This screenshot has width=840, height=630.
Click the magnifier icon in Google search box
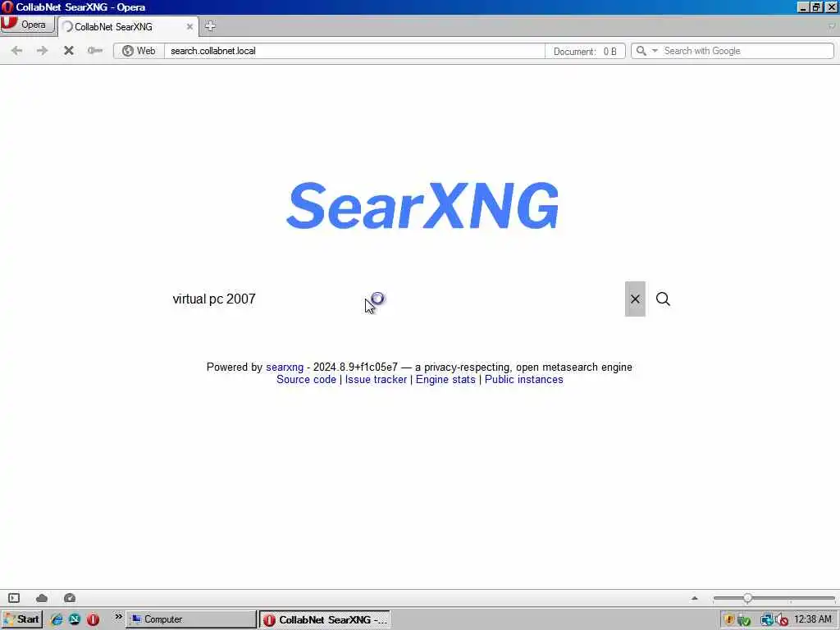coord(641,51)
